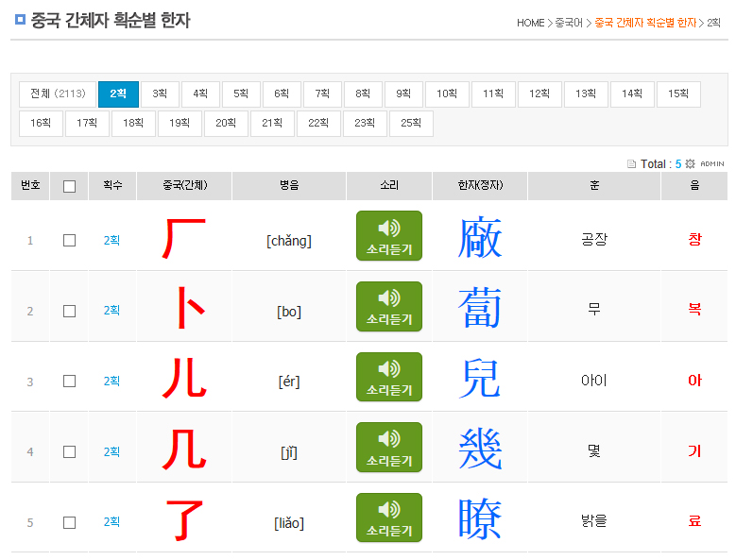736x560 pixels.
Task: Select the 25획 stroke count tab
Action: tap(411, 124)
